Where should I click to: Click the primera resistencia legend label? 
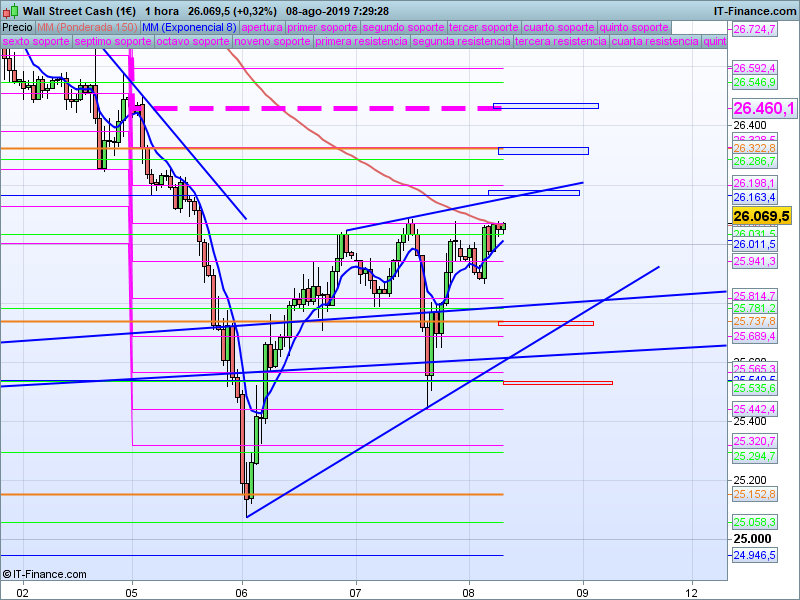[x=361, y=41]
